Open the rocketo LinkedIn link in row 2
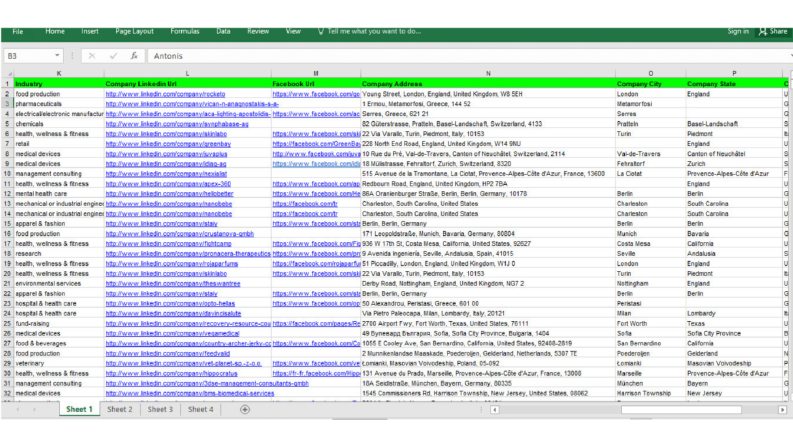 [165, 94]
